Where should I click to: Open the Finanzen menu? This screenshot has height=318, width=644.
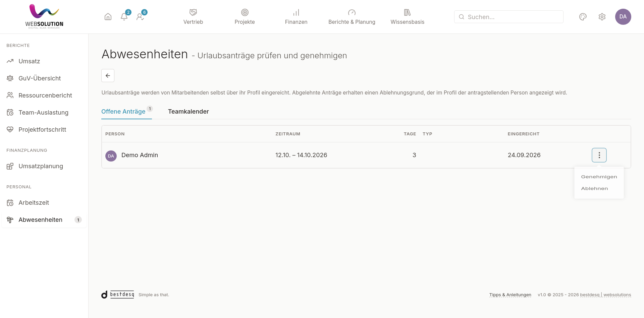[296, 17]
